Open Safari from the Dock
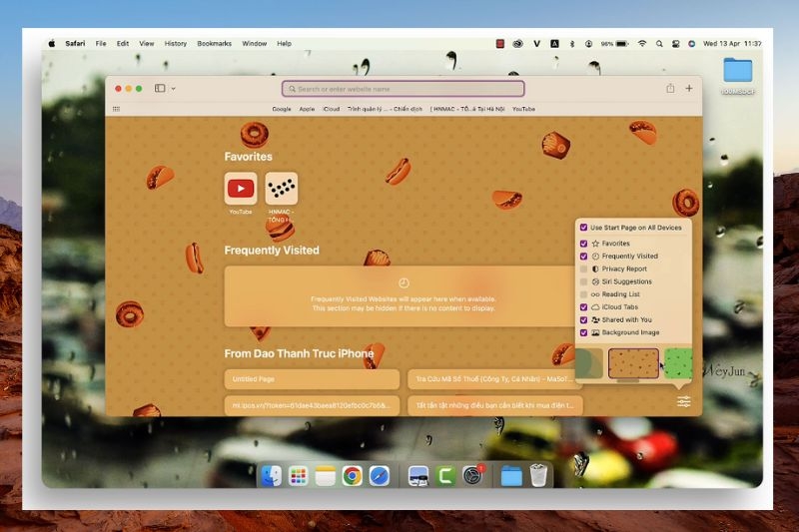The height and width of the screenshot is (532, 799). (380, 476)
